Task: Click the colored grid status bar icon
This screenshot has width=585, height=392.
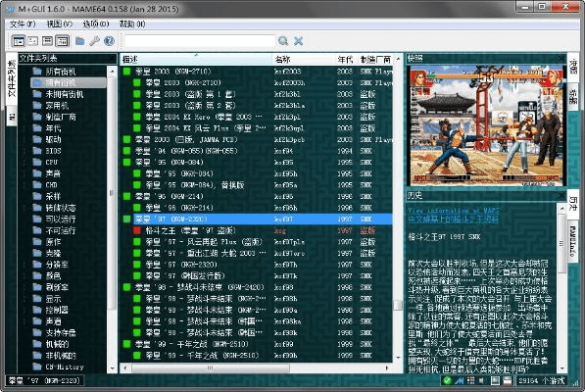Action: 470,381
